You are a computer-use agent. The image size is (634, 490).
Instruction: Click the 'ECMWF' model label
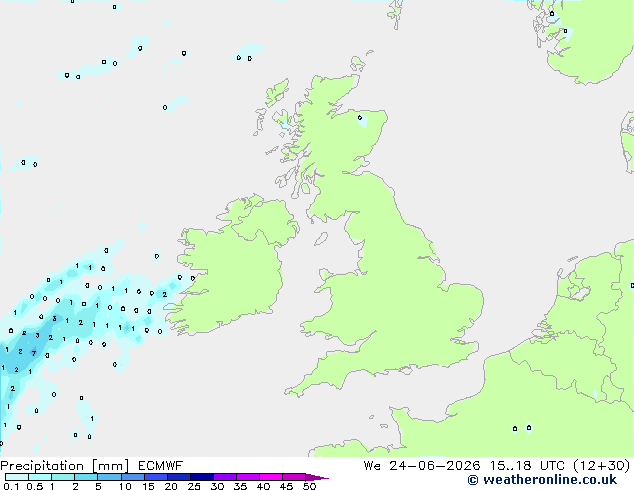coord(161,466)
